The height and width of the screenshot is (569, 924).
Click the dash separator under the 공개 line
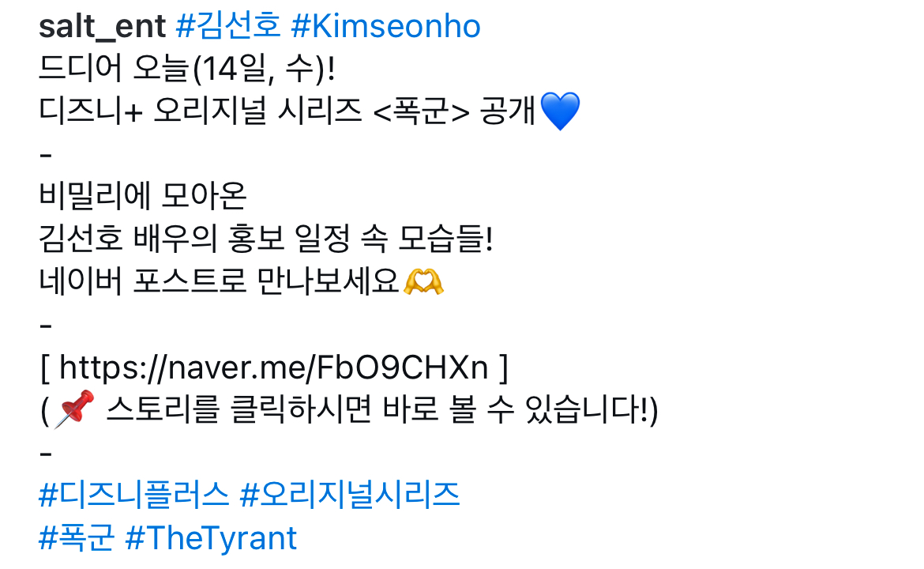46,155
